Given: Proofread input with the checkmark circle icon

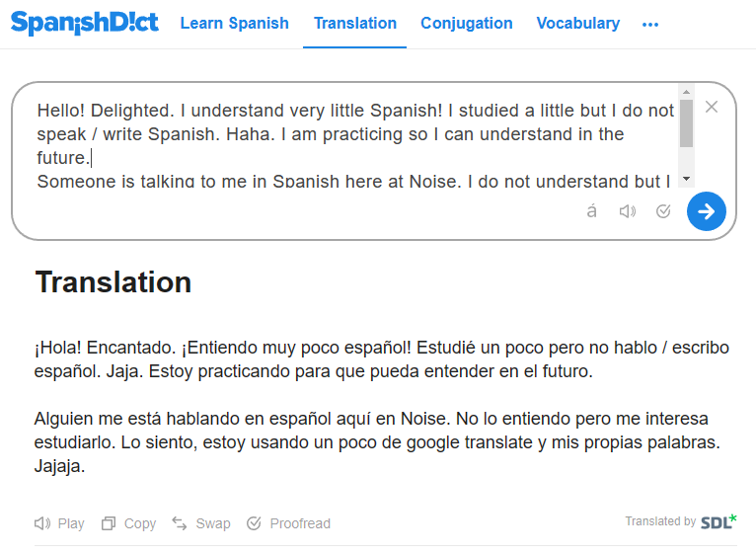Looking at the screenshot, I should coord(663,211).
